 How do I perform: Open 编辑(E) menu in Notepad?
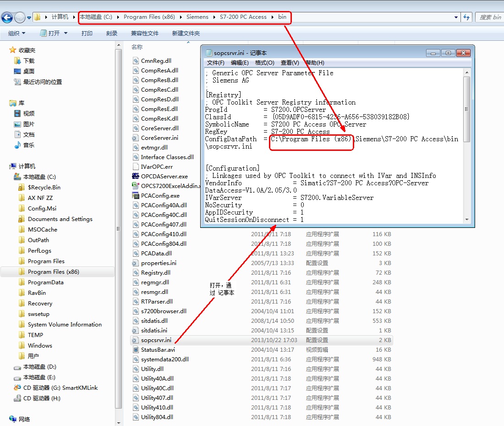coord(240,63)
